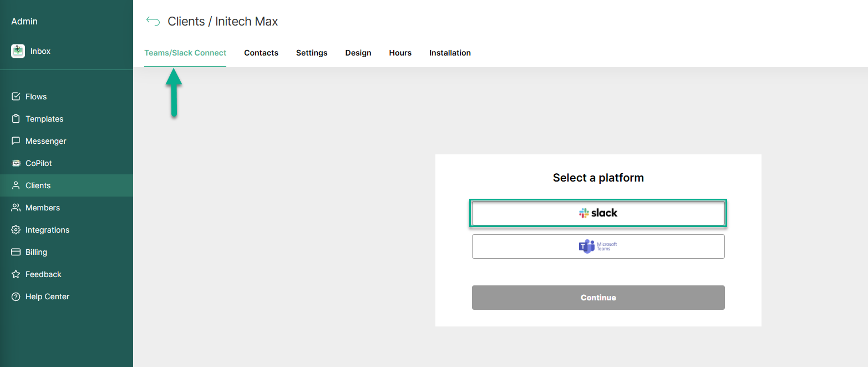The width and height of the screenshot is (868, 367).
Task: Click the Messenger chat bubble icon
Action: click(16, 141)
